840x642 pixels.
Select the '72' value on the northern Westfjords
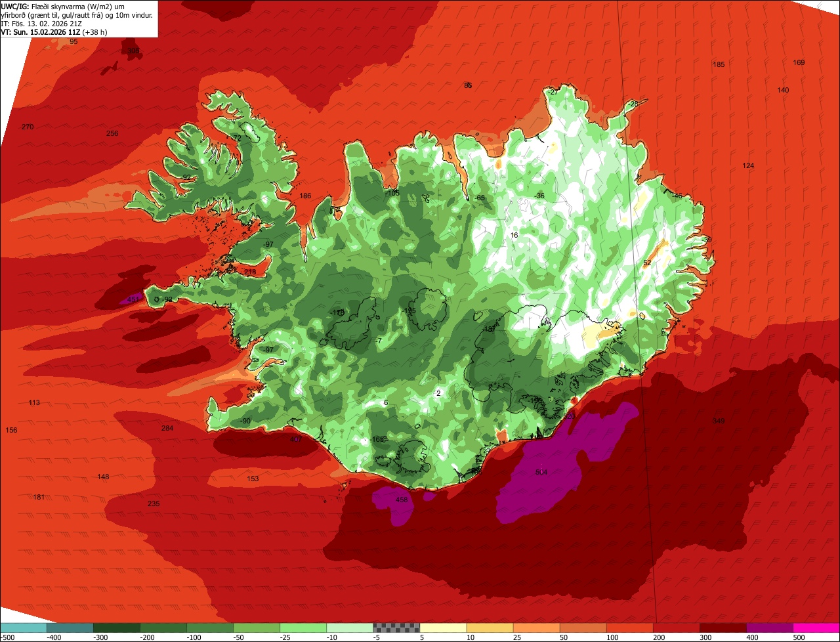237,138
